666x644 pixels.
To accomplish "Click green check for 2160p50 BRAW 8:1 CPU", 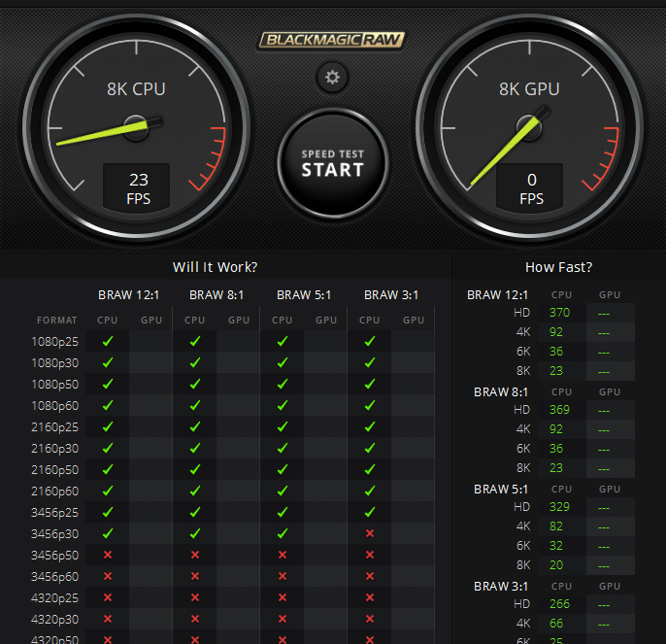I will pos(195,469).
